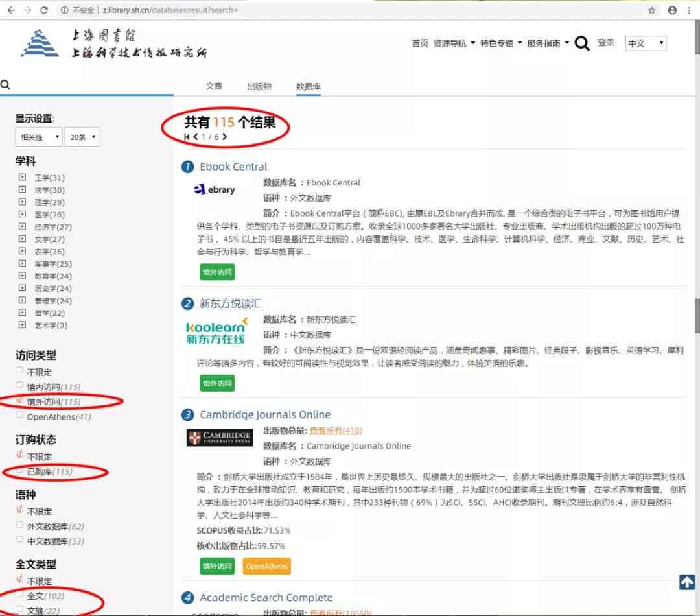700x616 pixels.
Task: Open the Ebook Central result title
Action: pyautogui.click(x=233, y=167)
